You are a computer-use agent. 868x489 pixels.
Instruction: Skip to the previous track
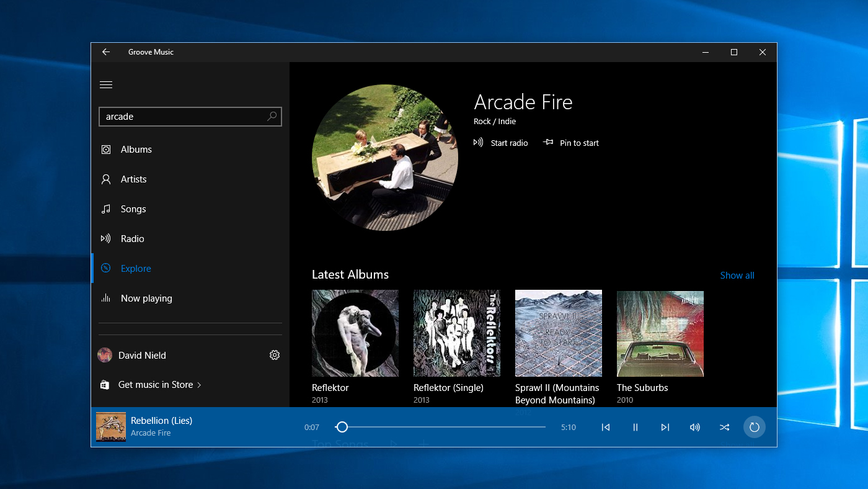(x=606, y=427)
